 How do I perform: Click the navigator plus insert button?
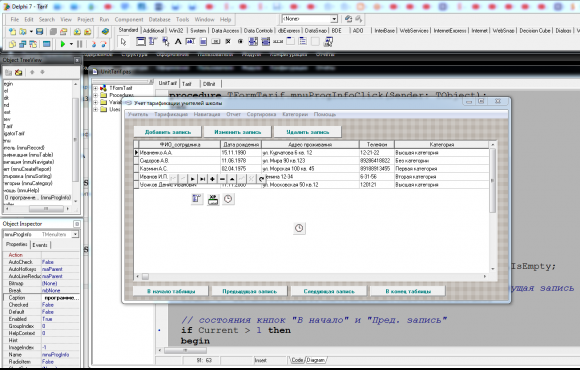coord(212,179)
